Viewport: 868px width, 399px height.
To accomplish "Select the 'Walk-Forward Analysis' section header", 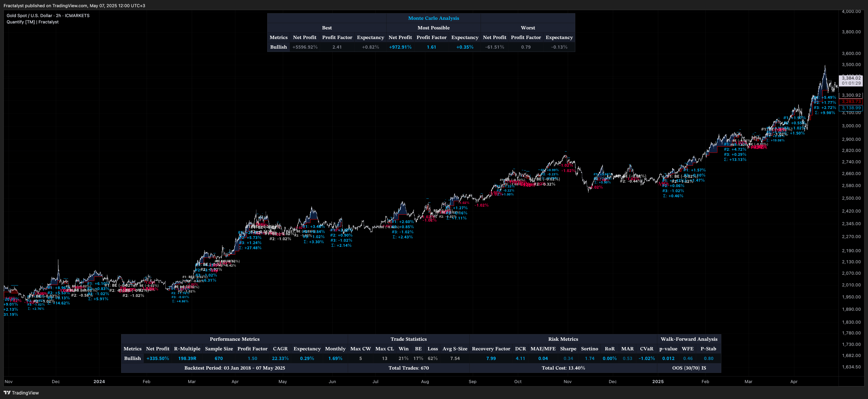I will tap(689, 339).
